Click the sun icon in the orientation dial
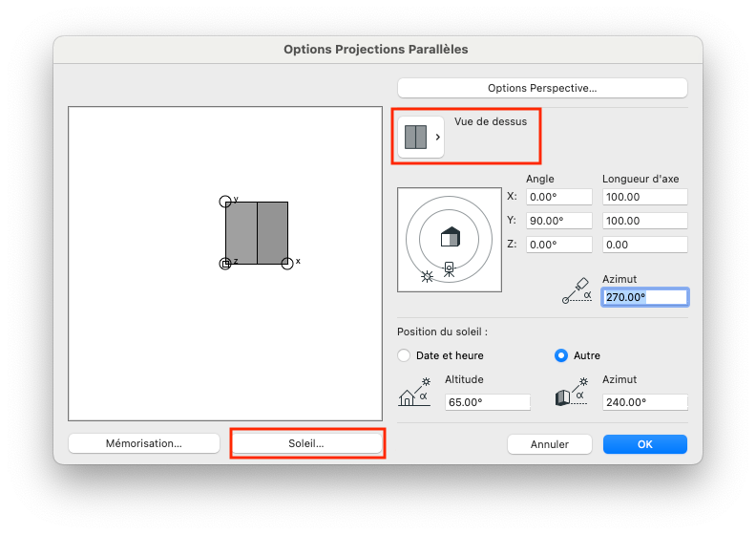This screenshot has height=535, width=756. (x=427, y=276)
